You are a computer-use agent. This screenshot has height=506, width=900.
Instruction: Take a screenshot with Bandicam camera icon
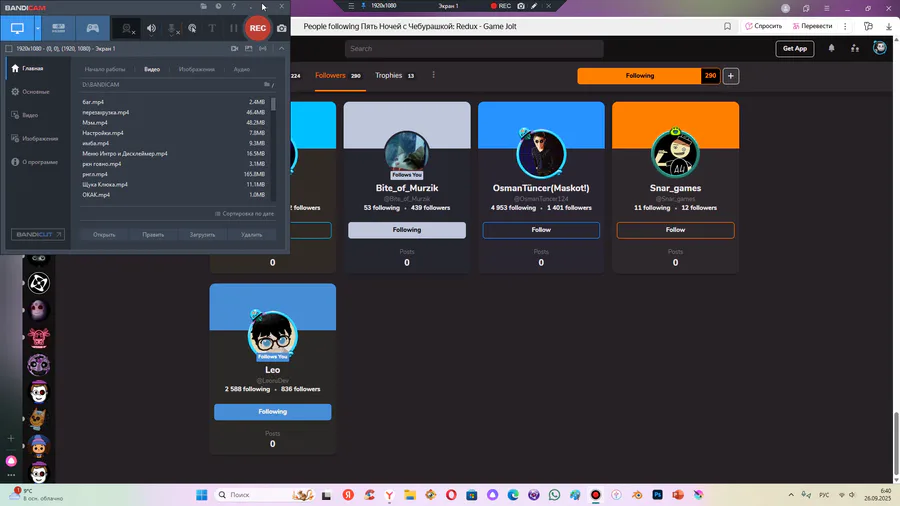281,28
